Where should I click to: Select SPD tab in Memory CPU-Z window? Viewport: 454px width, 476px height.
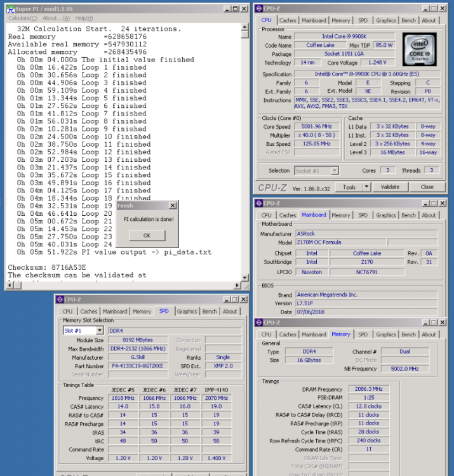(x=363, y=334)
